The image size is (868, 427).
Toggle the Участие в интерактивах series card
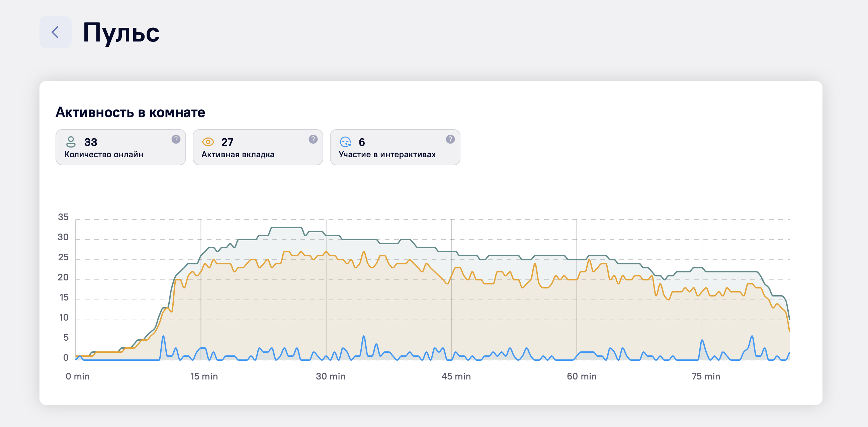pos(395,148)
